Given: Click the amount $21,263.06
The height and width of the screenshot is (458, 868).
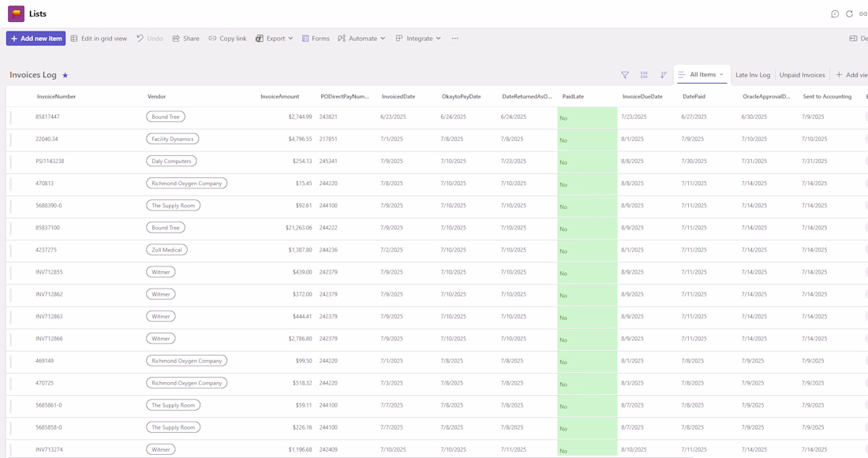Looking at the screenshot, I should [x=299, y=227].
